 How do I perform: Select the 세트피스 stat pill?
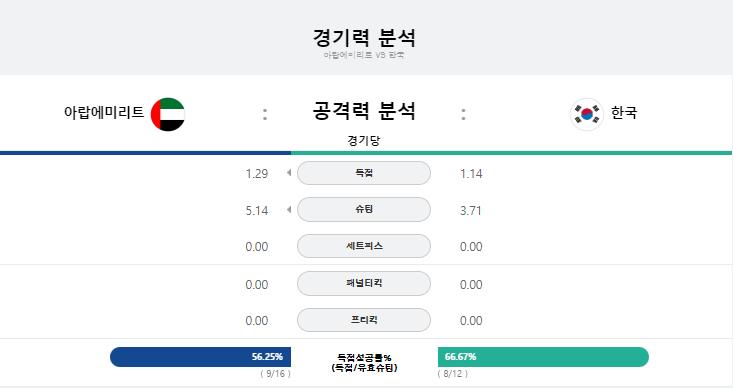[x=364, y=246]
